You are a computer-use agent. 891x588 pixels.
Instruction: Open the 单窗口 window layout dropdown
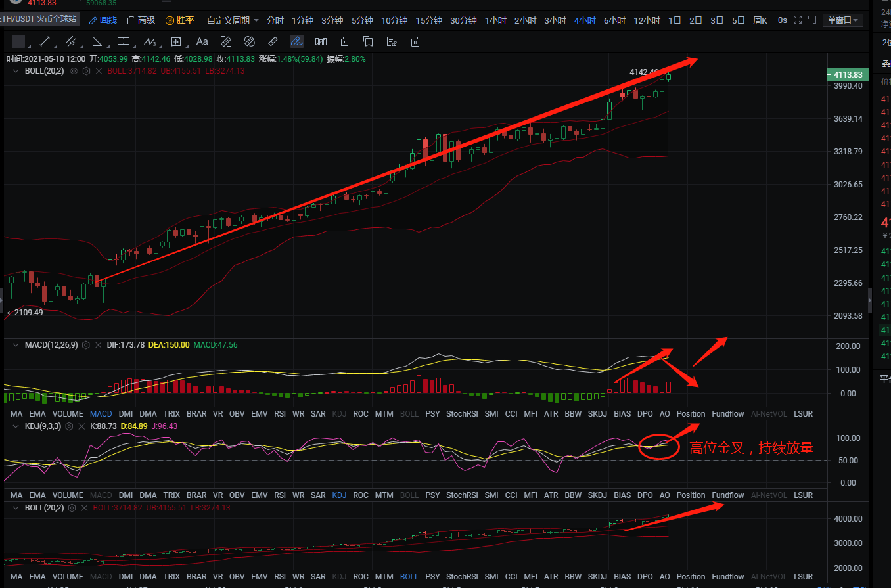coord(843,20)
